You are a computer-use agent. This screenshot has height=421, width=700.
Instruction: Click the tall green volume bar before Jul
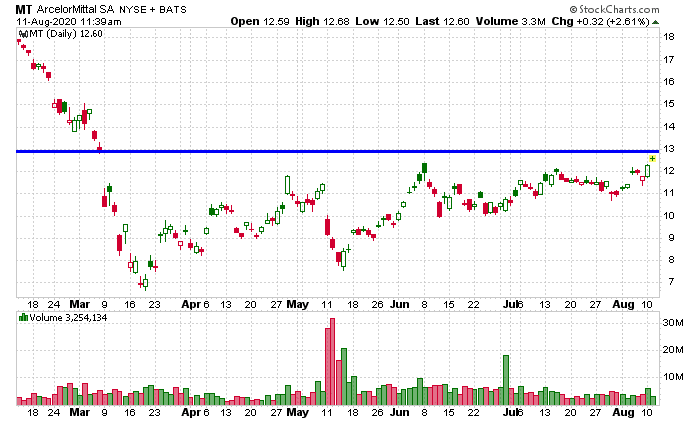click(x=506, y=380)
